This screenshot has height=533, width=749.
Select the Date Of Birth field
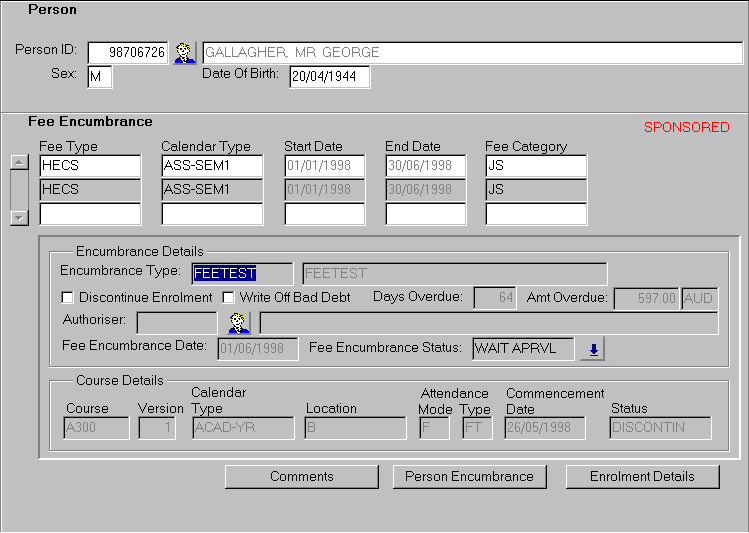point(329,77)
